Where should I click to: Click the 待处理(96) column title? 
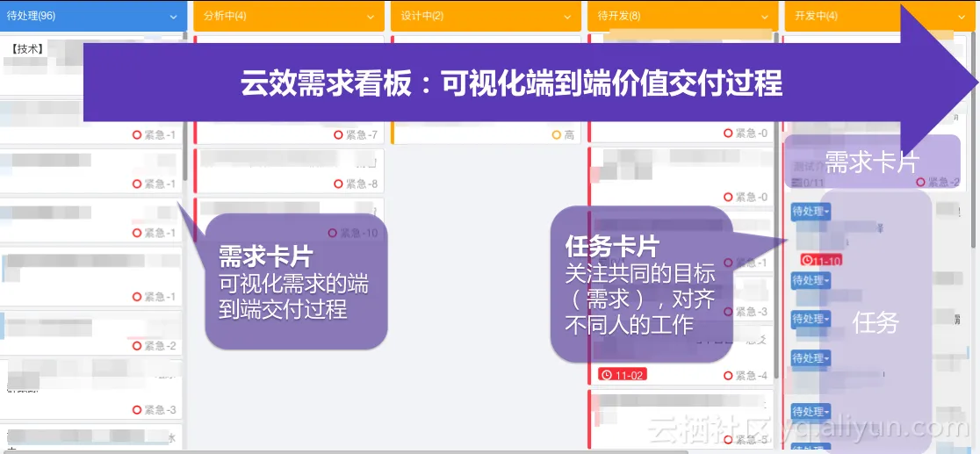[32, 17]
